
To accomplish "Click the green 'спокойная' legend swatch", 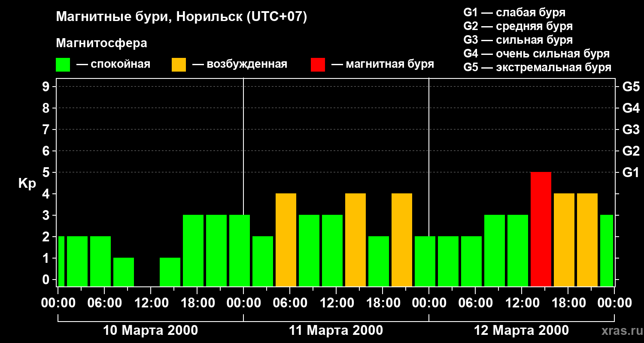I will 63,65.
